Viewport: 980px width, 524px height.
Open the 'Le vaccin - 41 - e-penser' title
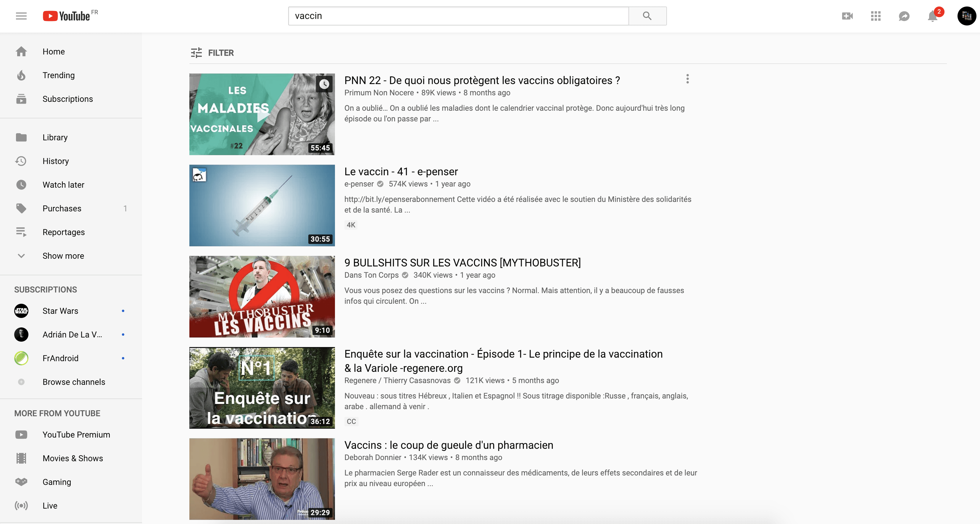(x=401, y=172)
